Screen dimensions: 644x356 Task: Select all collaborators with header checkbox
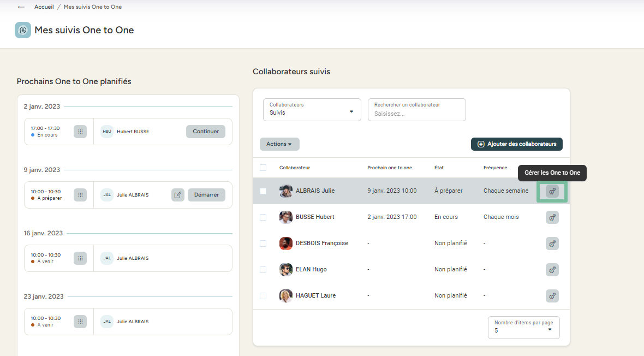pyautogui.click(x=263, y=168)
